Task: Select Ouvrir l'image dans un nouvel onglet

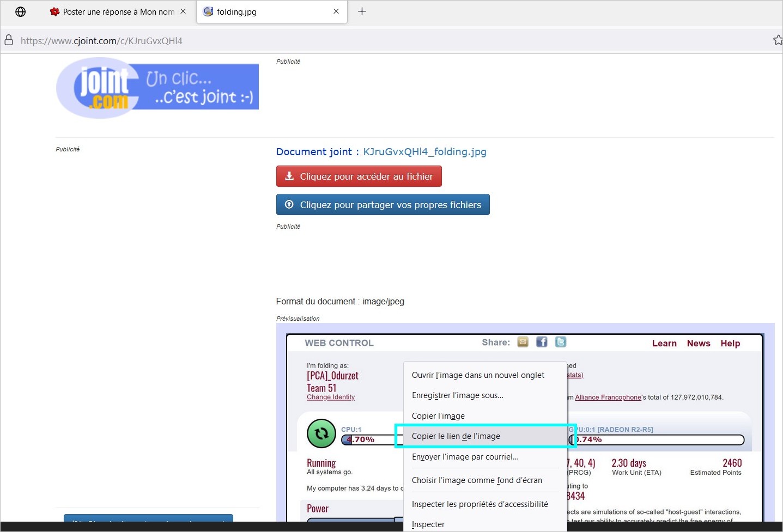Action: click(x=478, y=375)
